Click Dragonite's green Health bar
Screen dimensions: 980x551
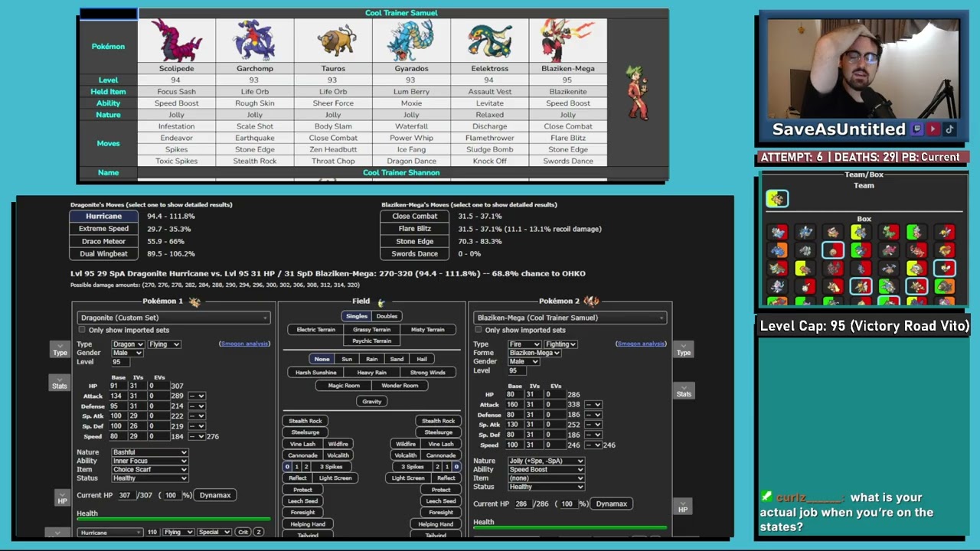tap(174, 520)
